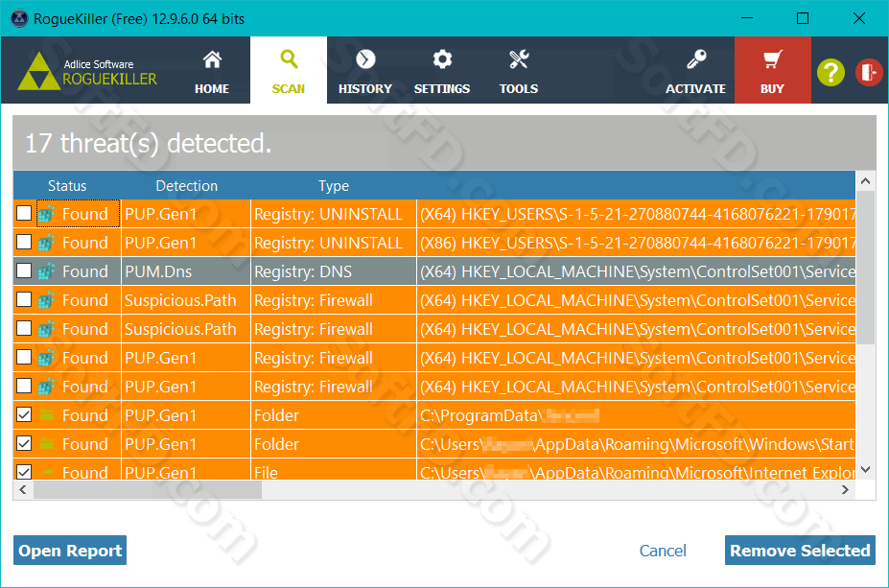This screenshot has width=889, height=588.
Task: Check the first X64 UNINSTALL row checkbox
Action: point(24,213)
